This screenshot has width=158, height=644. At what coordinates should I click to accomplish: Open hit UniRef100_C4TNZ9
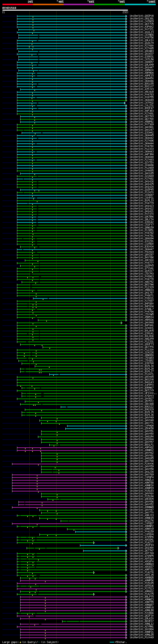(x=142, y=21)
